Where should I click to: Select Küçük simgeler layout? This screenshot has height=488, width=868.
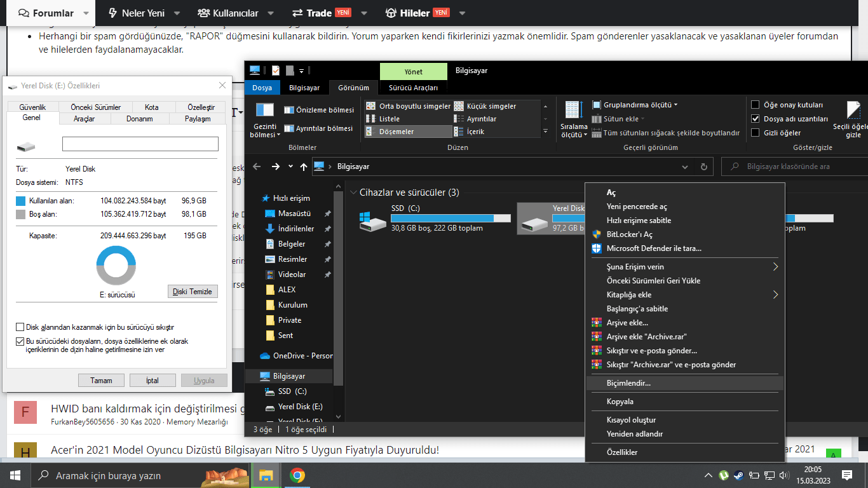(x=485, y=106)
